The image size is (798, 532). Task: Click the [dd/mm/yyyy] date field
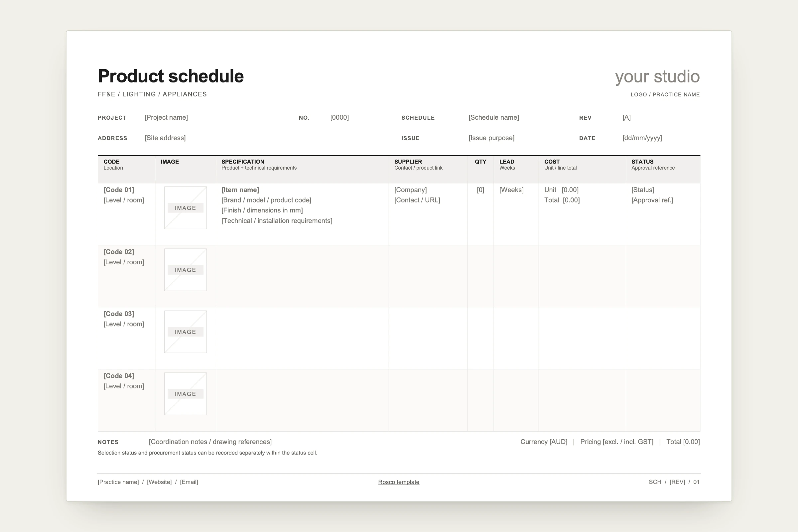coord(642,138)
